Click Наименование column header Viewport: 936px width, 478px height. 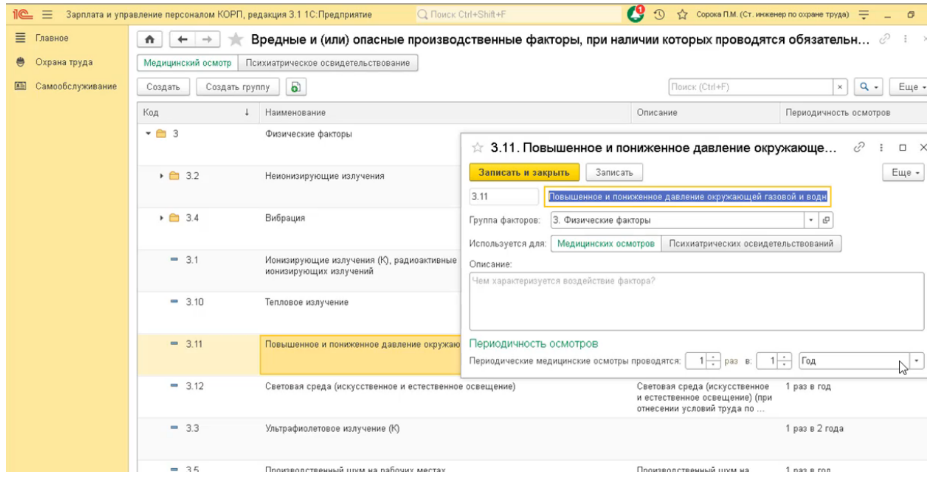coord(445,112)
